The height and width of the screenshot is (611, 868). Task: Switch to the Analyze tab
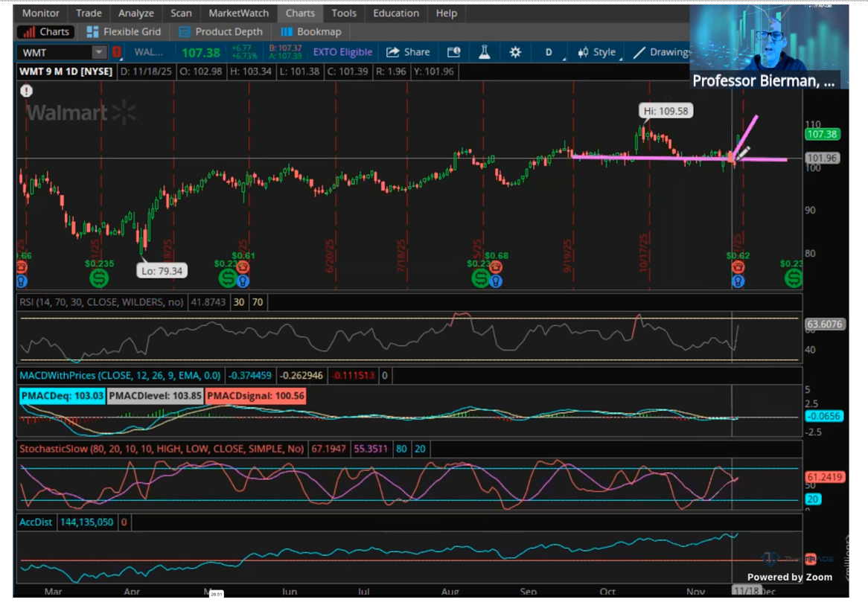pos(136,13)
